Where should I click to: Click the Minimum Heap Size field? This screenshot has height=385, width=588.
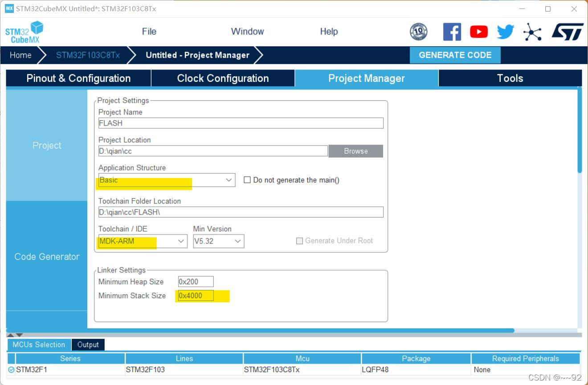(x=196, y=281)
